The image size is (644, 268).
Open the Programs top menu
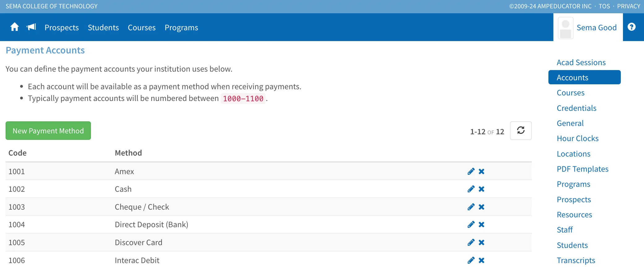coord(181,27)
